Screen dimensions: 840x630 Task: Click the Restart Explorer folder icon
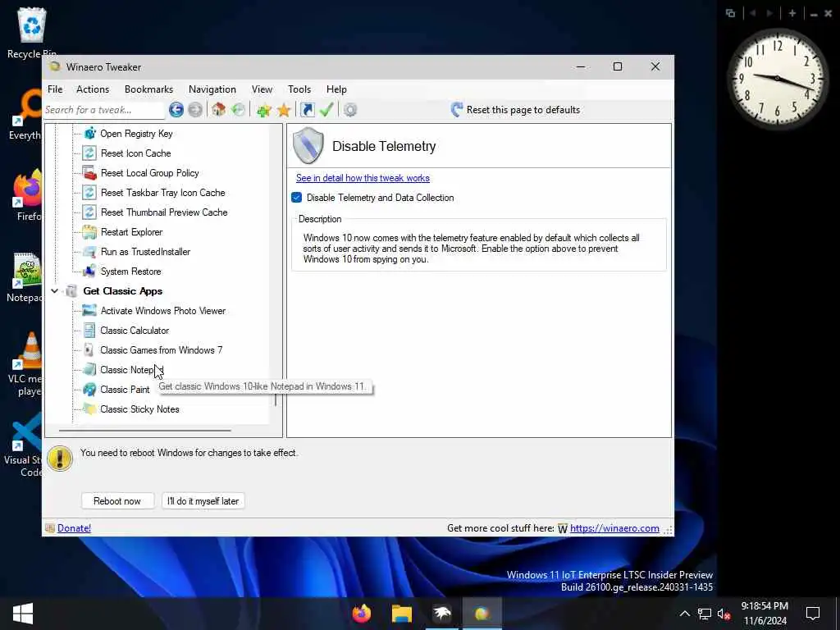[x=89, y=232]
